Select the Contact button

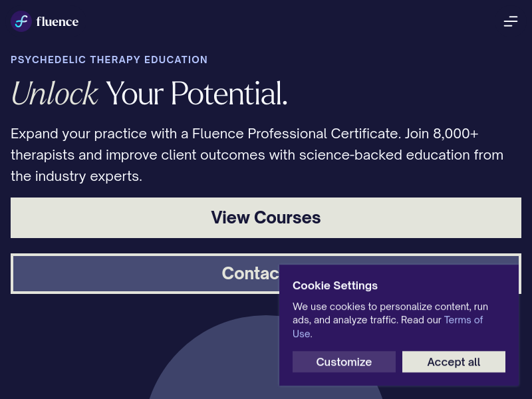pyautogui.click(x=145, y=273)
